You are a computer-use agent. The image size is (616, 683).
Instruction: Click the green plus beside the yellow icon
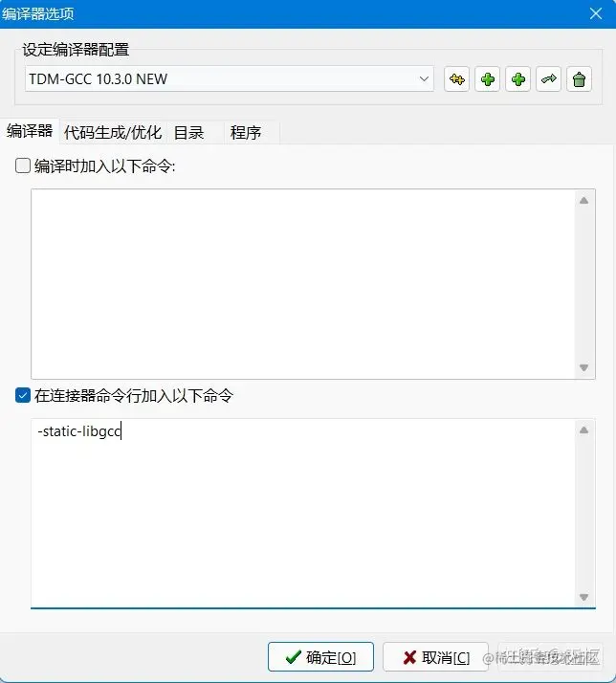487,79
